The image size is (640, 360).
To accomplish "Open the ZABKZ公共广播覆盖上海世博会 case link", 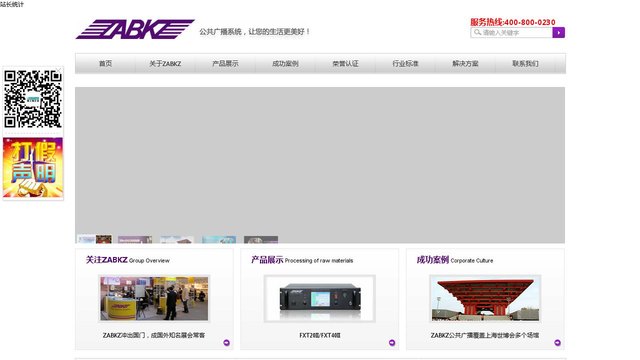I will (x=485, y=335).
